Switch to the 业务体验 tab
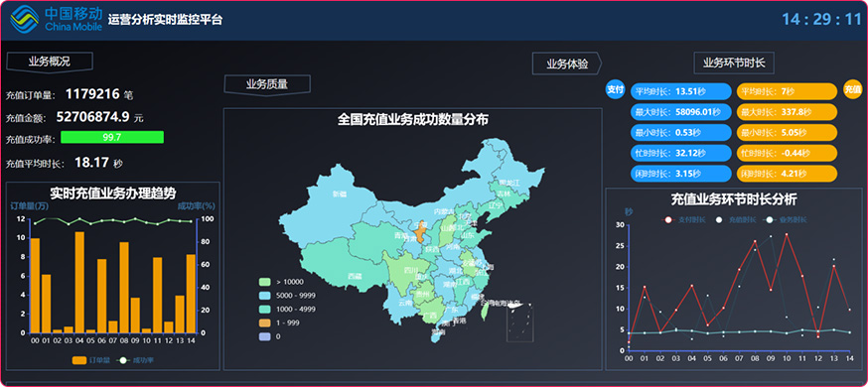This screenshot has height=387, width=868. coord(567,64)
